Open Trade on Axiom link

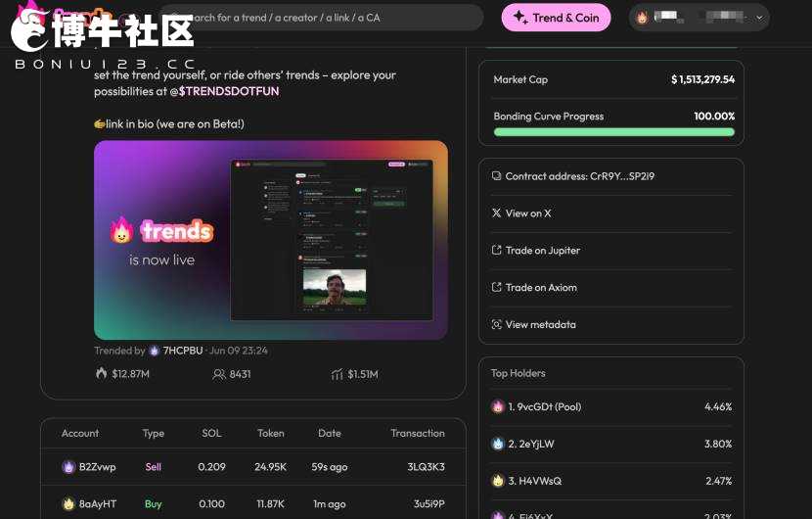coord(541,287)
